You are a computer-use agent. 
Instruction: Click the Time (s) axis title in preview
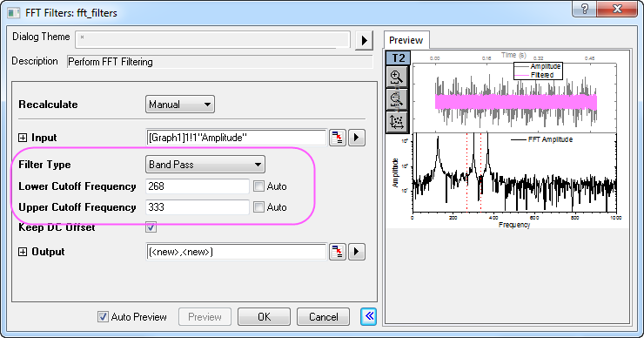[x=513, y=55]
